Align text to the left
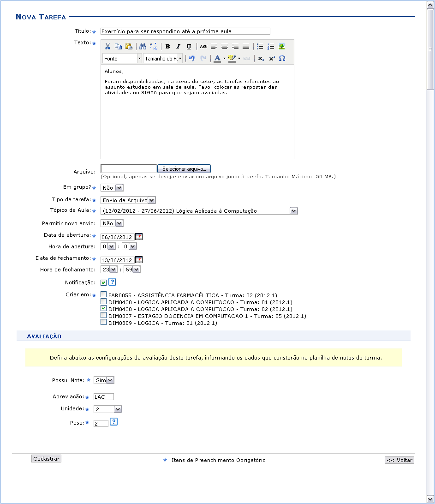Screen dimensions: 435x504 214,47
